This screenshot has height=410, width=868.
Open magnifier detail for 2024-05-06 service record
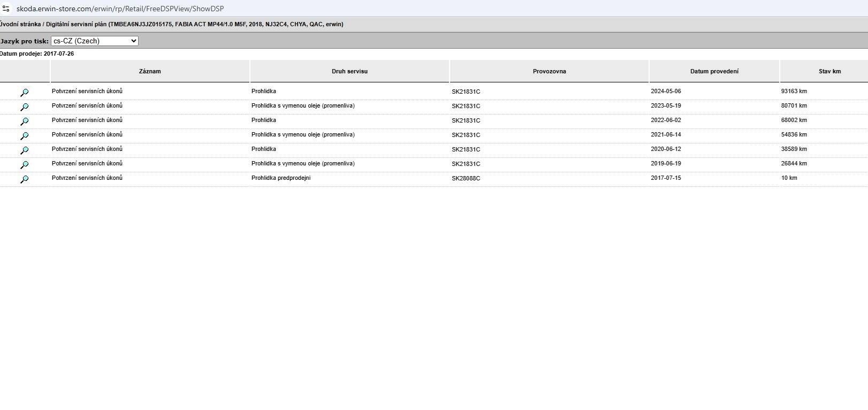pyautogui.click(x=24, y=93)
